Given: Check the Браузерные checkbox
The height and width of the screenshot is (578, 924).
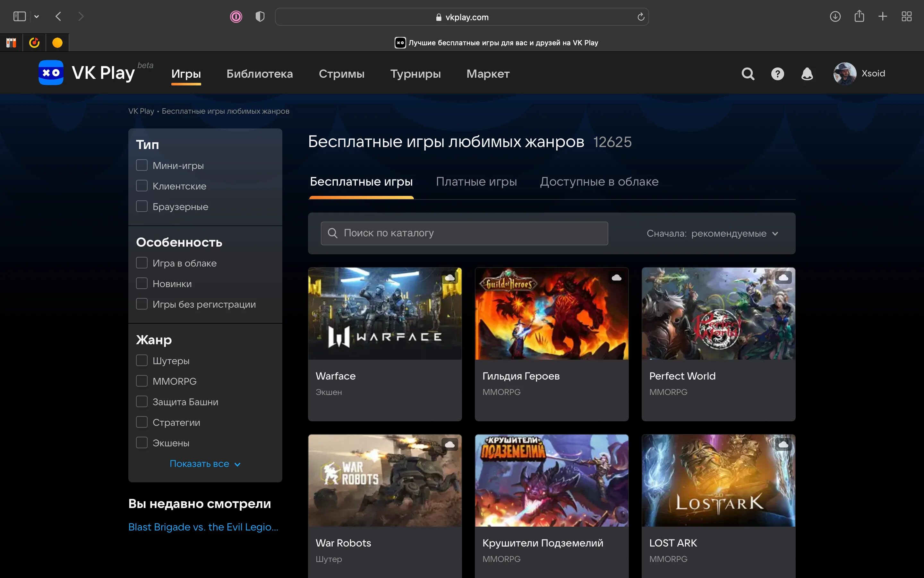Looking at the screenshot, I should 142,206.
